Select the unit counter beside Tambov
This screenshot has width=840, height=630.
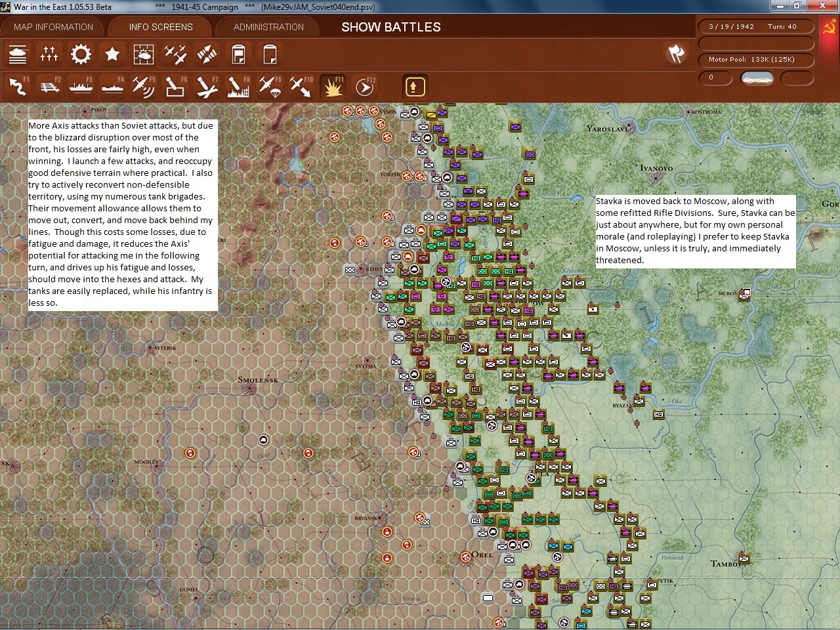[744, 558]
